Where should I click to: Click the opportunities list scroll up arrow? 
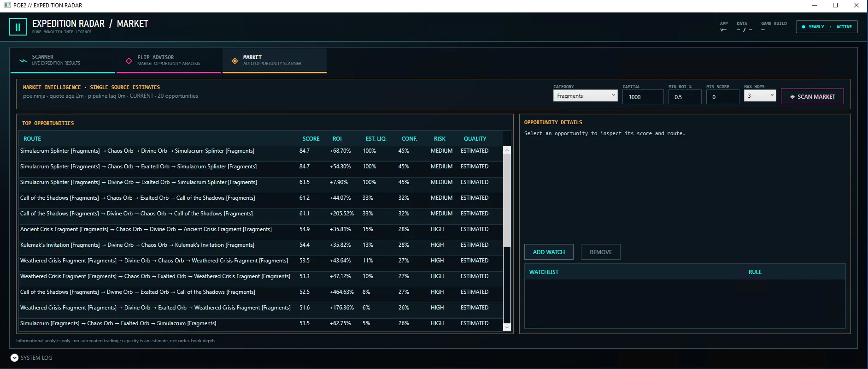pyautogui.click(x=507, y=150)
